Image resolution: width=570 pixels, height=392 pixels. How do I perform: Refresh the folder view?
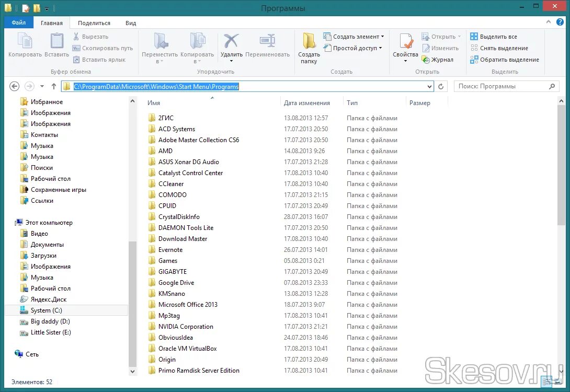tap(441, 86)
